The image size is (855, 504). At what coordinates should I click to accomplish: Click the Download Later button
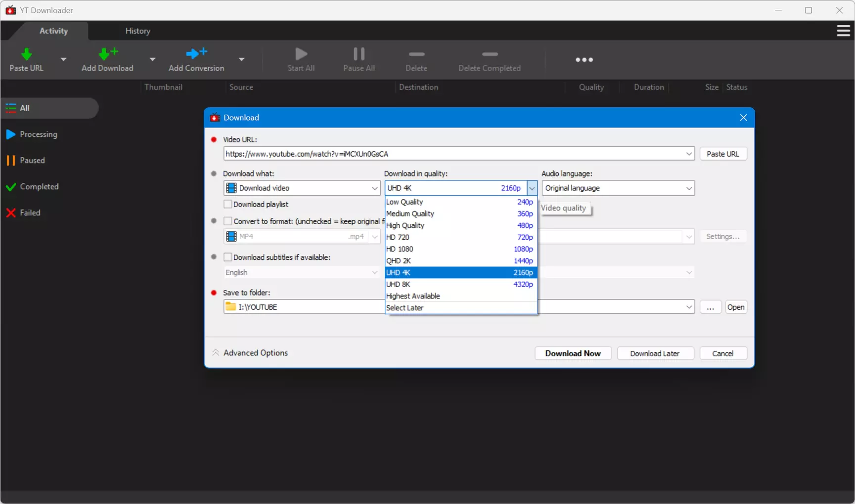point(655,353)
